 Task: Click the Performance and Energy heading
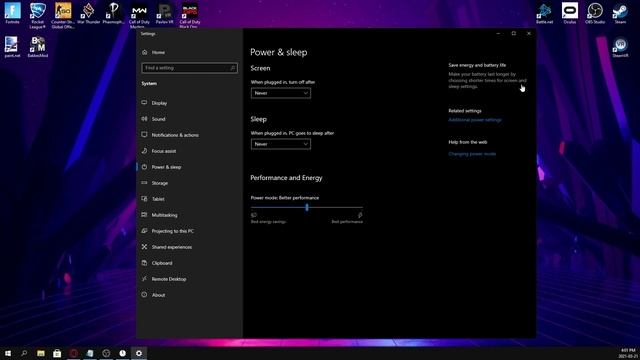286,178
